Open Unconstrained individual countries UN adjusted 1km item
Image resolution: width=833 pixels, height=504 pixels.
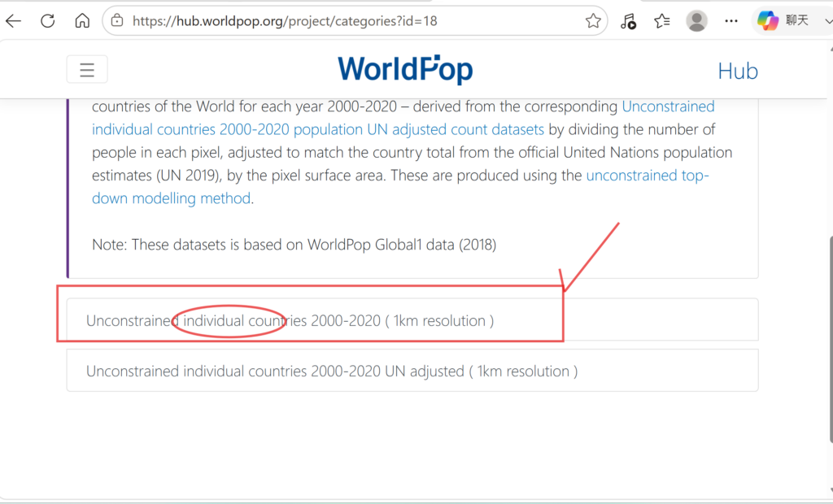(412, 370)
